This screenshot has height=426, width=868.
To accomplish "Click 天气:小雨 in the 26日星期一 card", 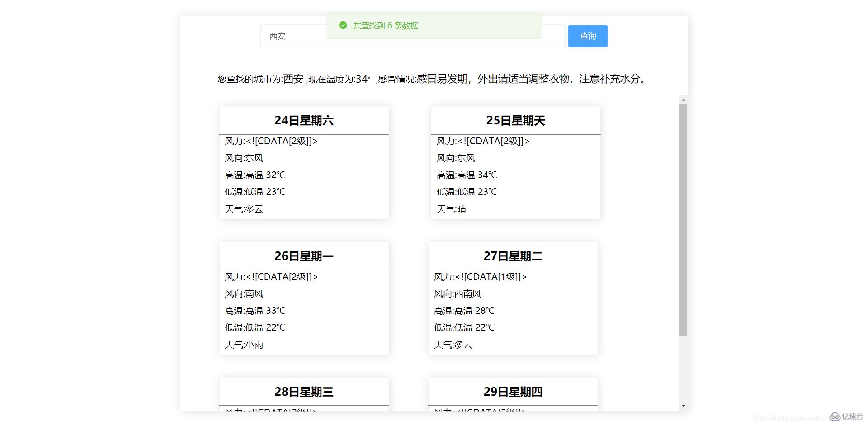I will [244, 345].
